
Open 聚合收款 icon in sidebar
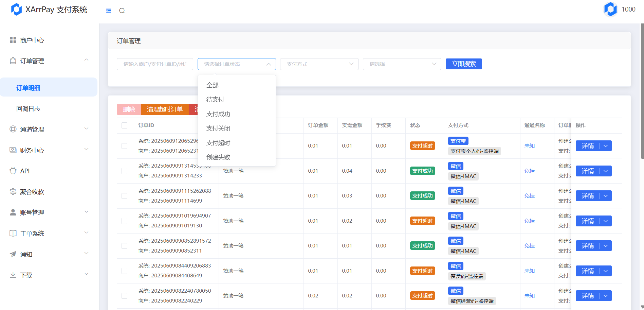pyautogui.click(x=13, y=192)
